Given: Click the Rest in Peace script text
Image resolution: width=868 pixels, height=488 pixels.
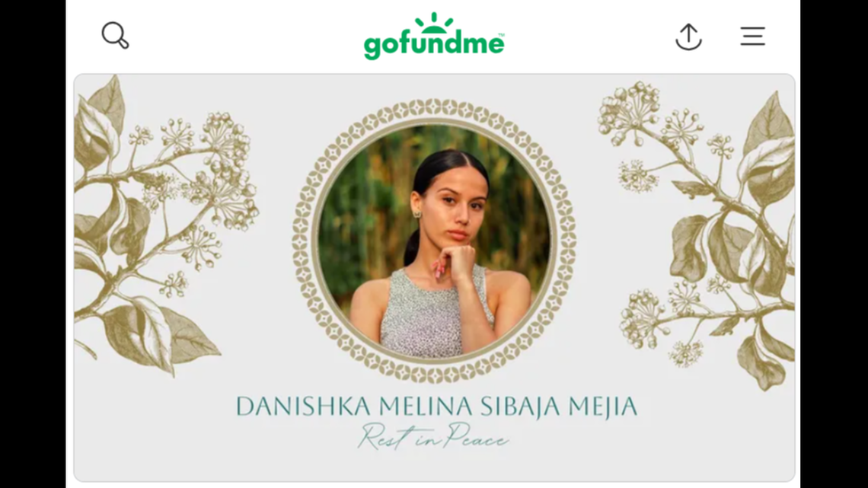Looking at the screenshot, I should coord(433,436).
